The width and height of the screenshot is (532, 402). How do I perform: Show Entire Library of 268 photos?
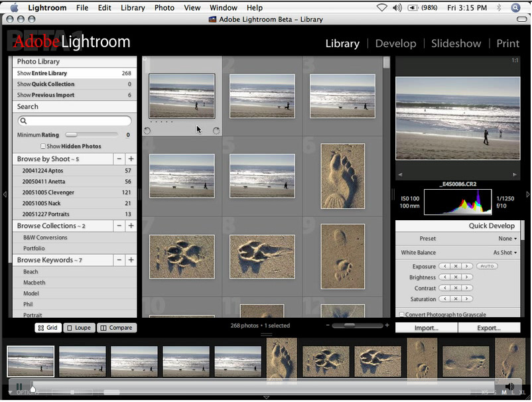tap(74, 73)
